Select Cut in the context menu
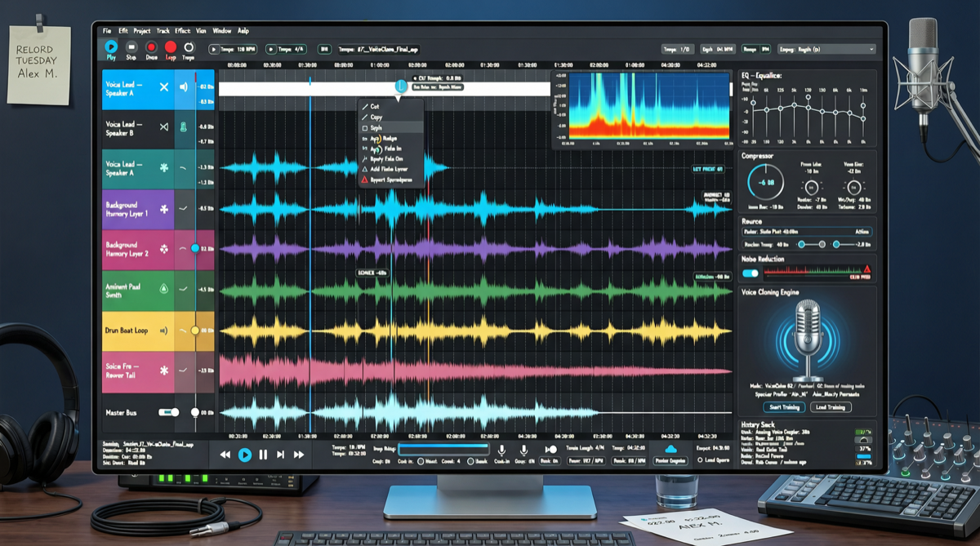980x546 pixels. point(372,107)
